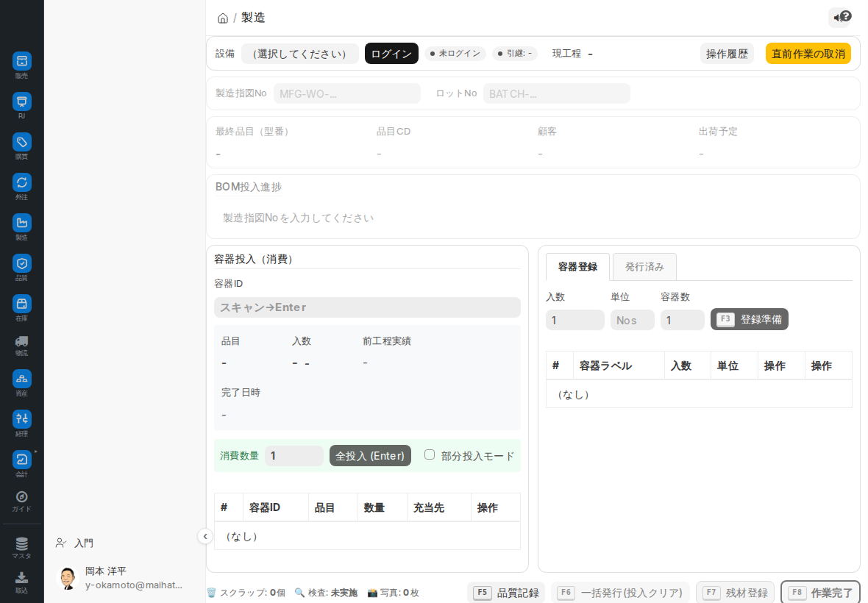The image size is (868, 603).
Task: Click the 岡本 洋平 profile avatar
Action: (x=68, y=578)
